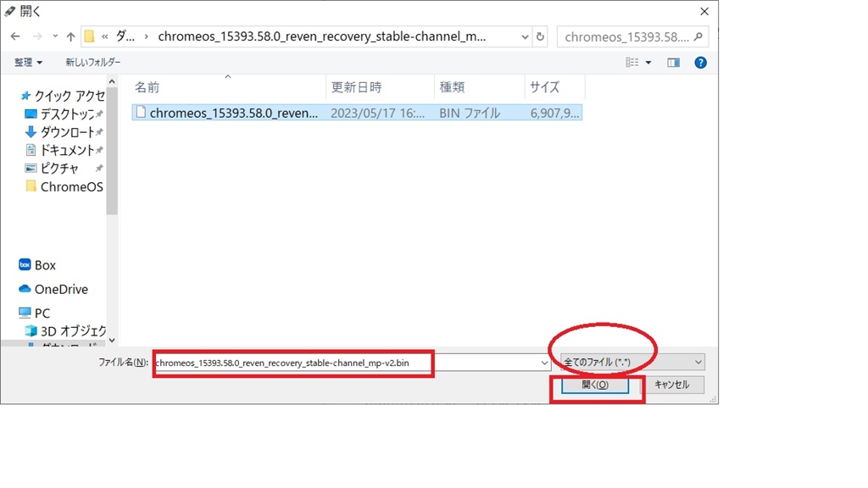Close the 開く dialog window

704,11
